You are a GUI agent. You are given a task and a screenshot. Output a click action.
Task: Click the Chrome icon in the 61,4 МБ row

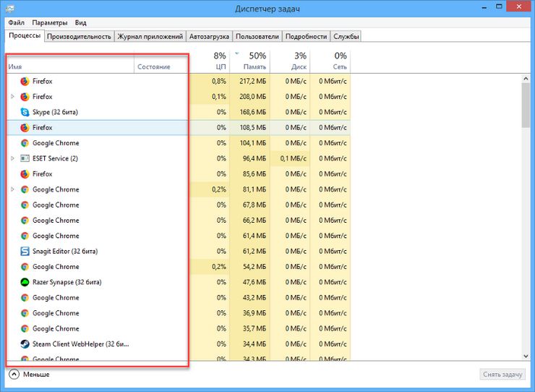[25, 236]
